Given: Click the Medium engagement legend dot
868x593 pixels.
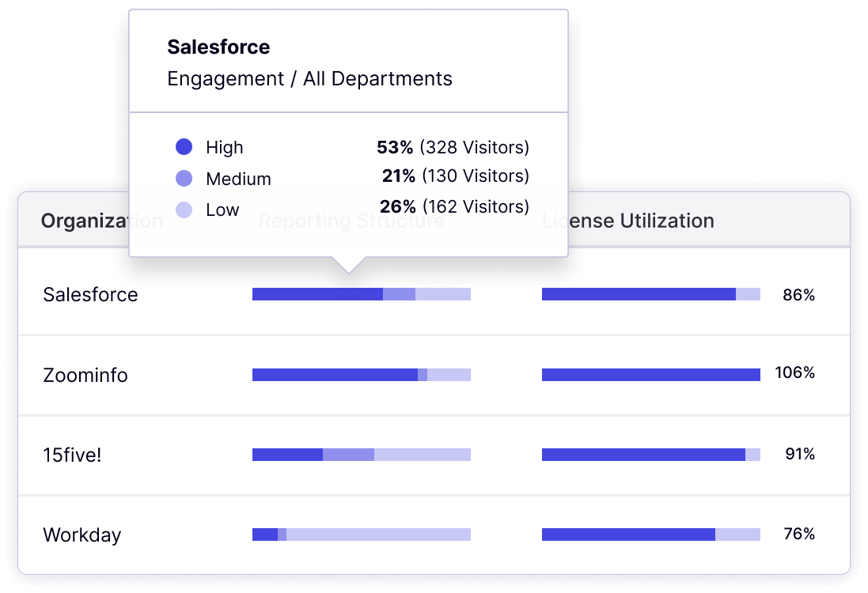Looking at the screenshot, I should [184, 178].
